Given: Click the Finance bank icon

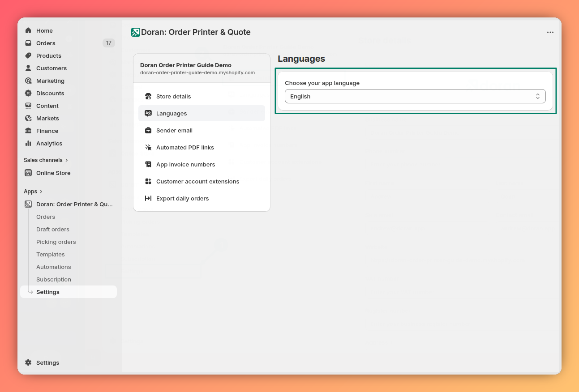Looking at the screenshot, I should click(x=28, y=131).
